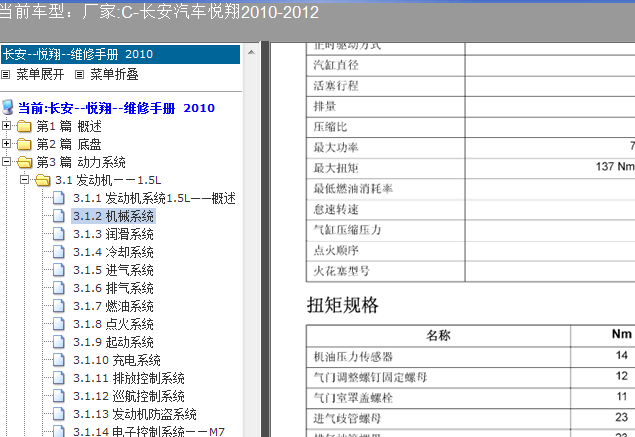This screenshot has height=437, width=635.
Task: Open 3.1.5 进气系统 page
Action: pyautogui.click(x=113, y=270)
